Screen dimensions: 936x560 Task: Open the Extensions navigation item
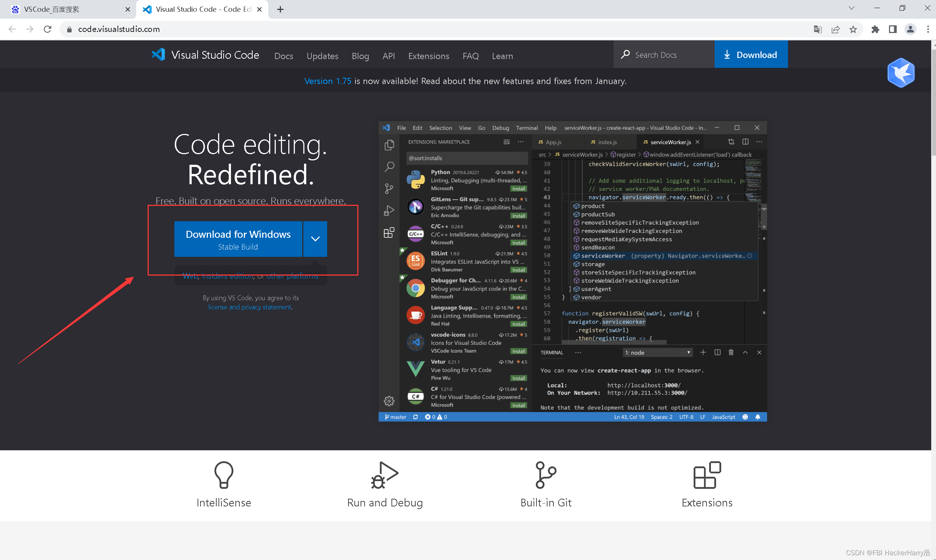(x=429, y=56)
